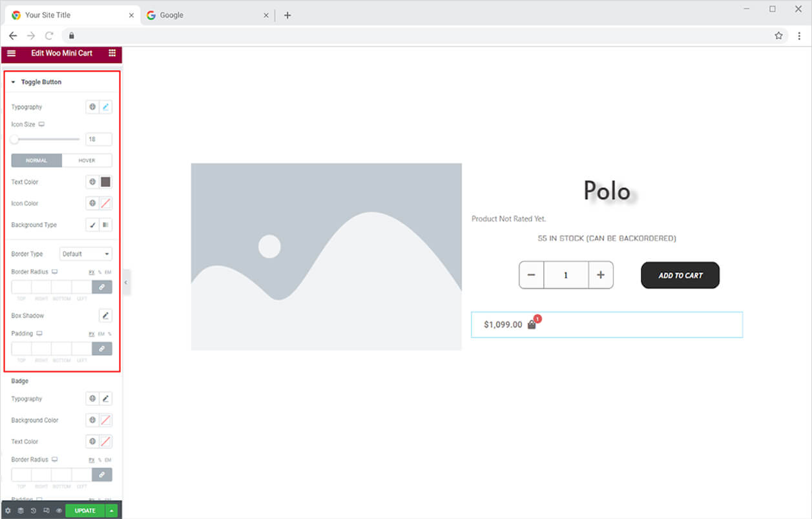Open the Elementor hamburger menu

[11, 53]
